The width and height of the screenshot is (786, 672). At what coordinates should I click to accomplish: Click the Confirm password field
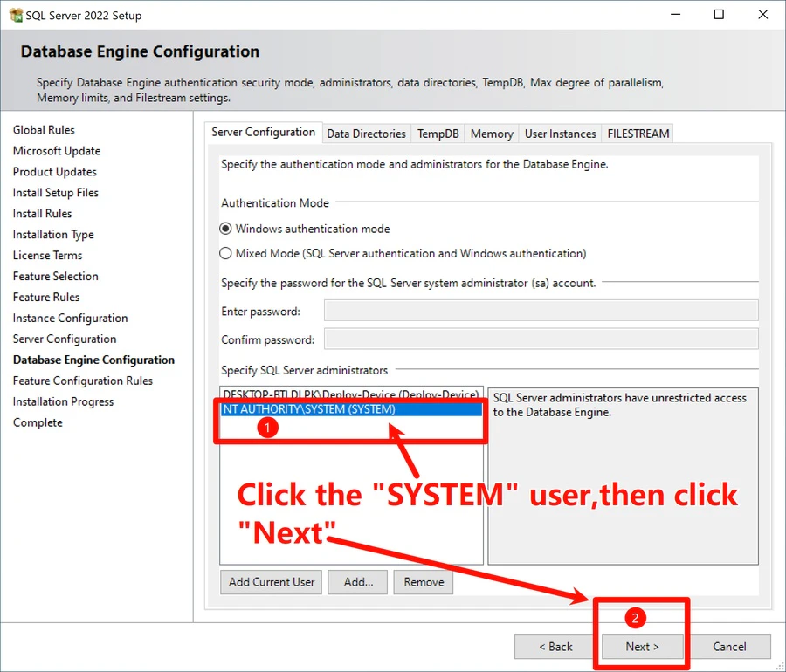tap(541, 339)
